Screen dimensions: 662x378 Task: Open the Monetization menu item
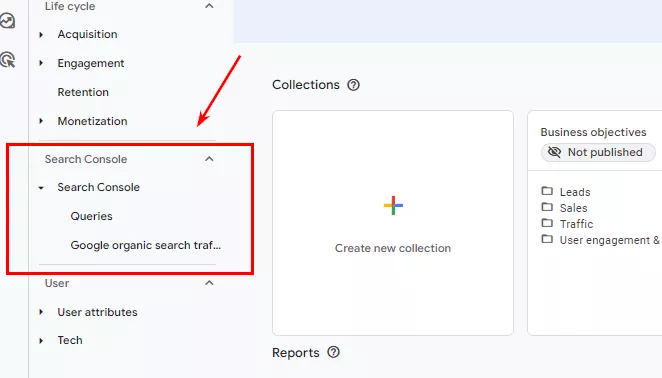click(92, 121)
